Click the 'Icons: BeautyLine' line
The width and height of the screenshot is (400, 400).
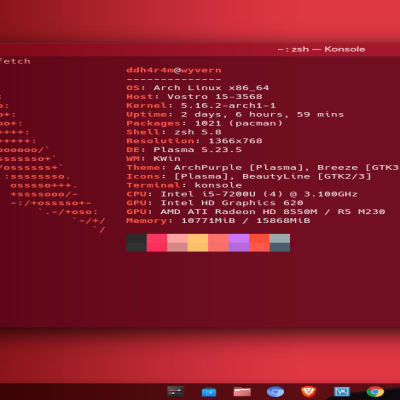click(x=249, y=176)
